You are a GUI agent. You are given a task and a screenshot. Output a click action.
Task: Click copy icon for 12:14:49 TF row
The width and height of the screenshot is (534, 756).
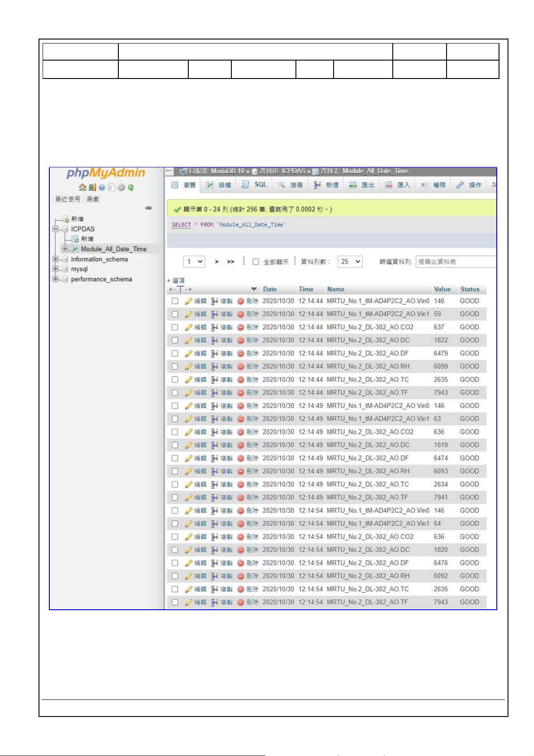215,498
